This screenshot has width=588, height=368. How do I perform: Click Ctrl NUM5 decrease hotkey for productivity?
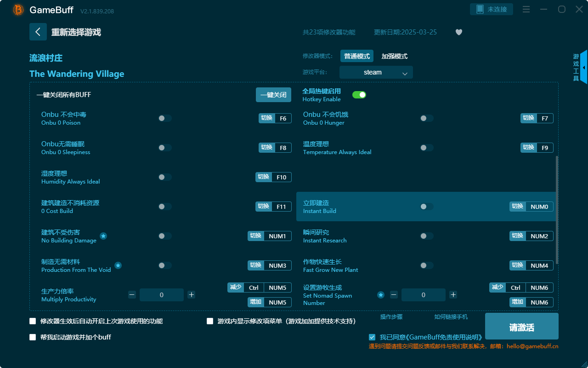(260, 287)
